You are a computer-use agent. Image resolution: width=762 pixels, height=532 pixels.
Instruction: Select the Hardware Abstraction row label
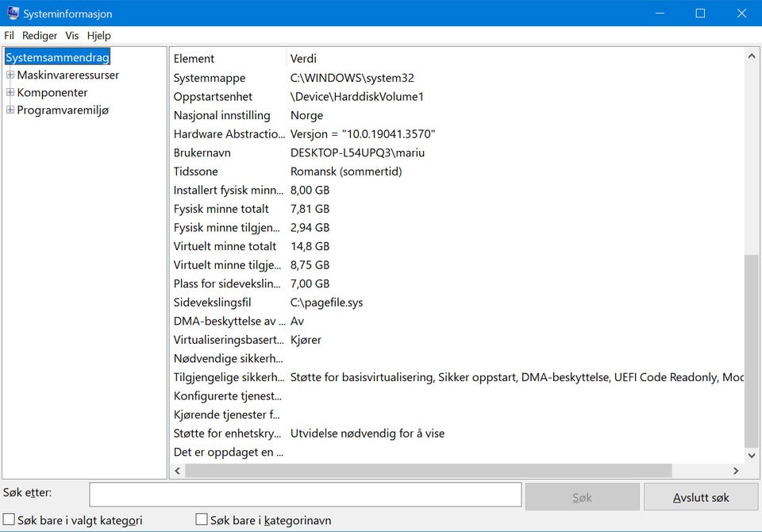point(229,134)
